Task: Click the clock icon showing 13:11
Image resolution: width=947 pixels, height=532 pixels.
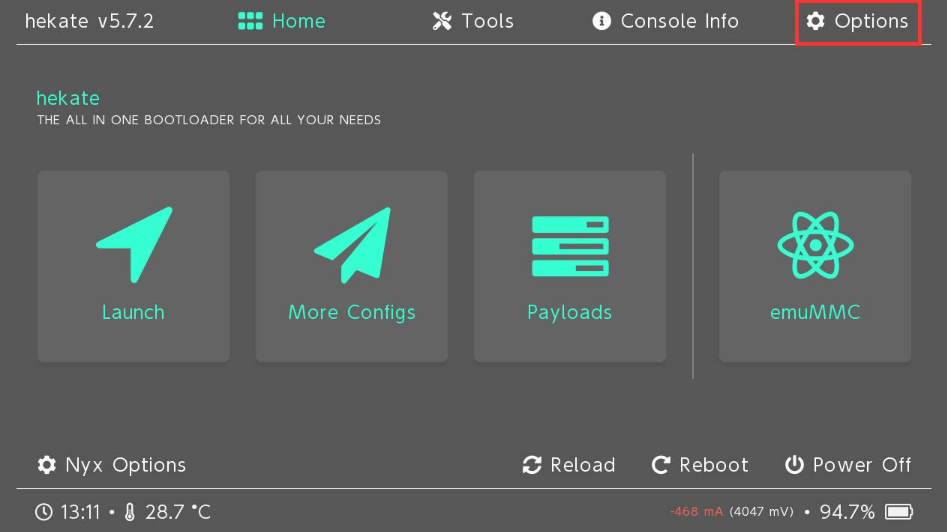Action: tap(44, 512)
